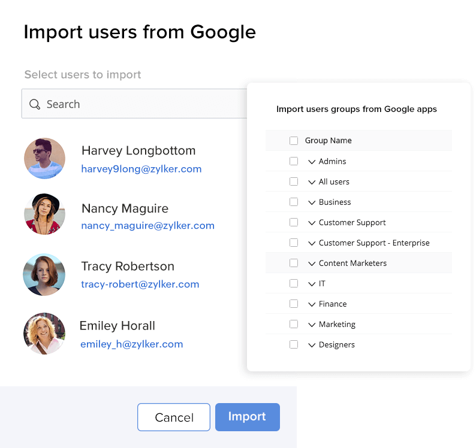Screen dimensions: 476x448
Task: Check the Marketing group checkbox
Action: 294,324
